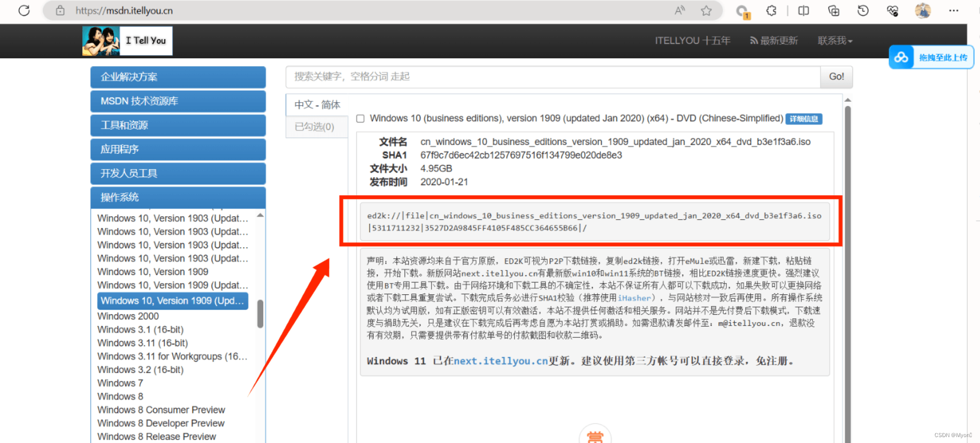This screenshot has height=443, width=980.
Task: Click the browser address bar URL
Action: (x=124, y=11)
